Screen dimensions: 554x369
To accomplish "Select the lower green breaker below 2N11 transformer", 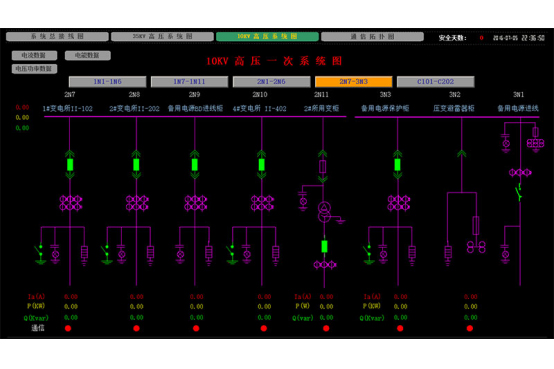I will coord(324,246).
